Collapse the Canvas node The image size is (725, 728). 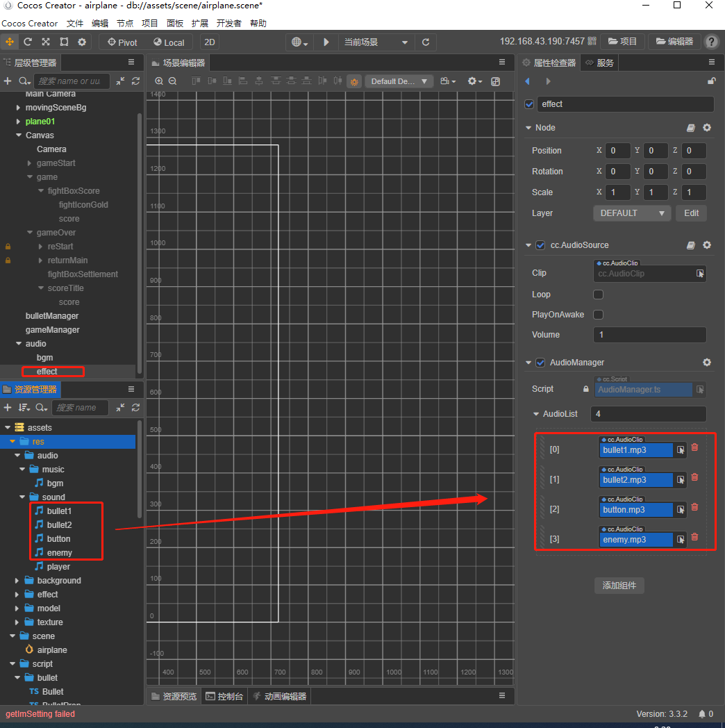[x=19, y=135]
